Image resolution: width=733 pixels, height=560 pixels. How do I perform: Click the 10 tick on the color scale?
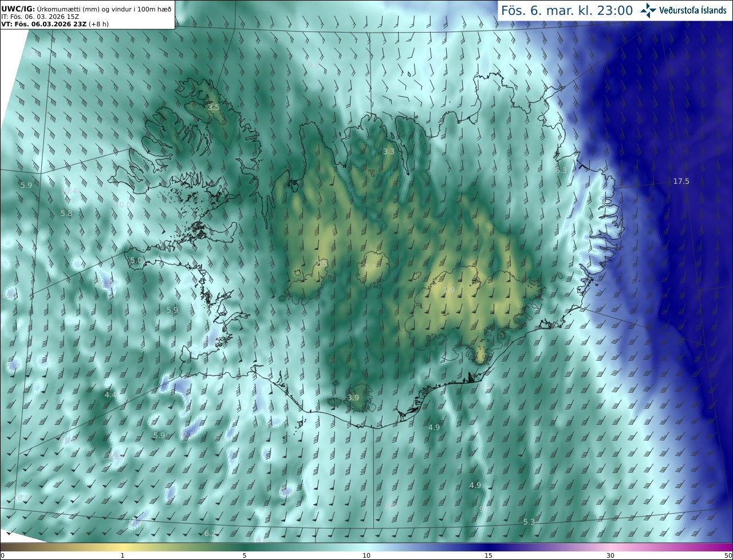[366, 555]
